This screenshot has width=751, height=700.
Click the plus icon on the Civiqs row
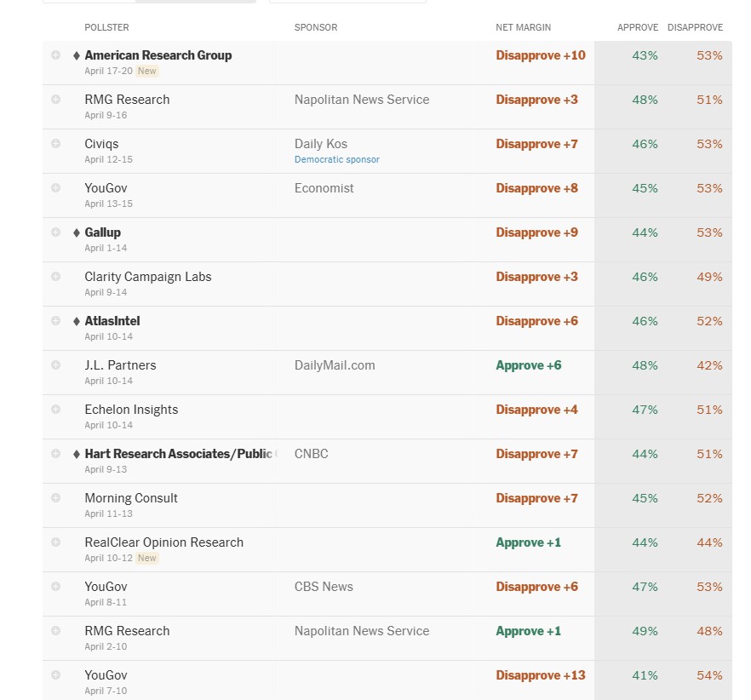[x=56, y=143]
